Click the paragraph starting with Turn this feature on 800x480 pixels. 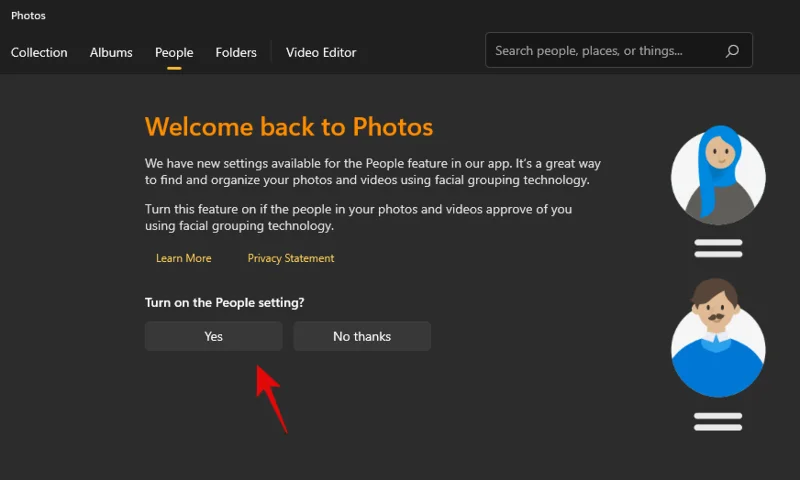click(x=360, y=218)
